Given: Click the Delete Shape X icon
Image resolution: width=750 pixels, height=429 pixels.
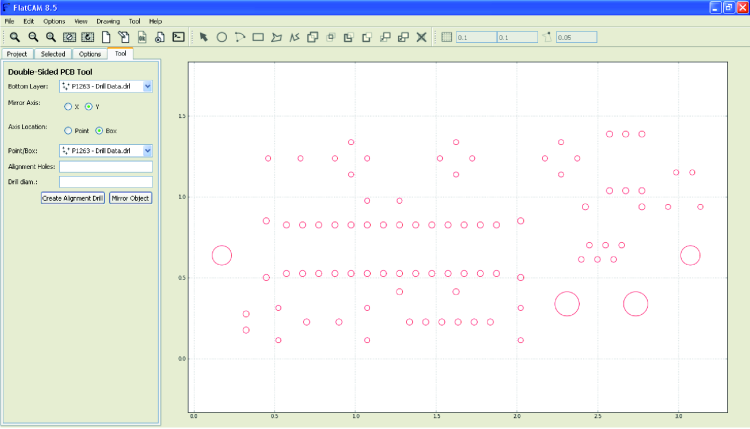Looking at the screenshot, I should [x=421, y=37].
